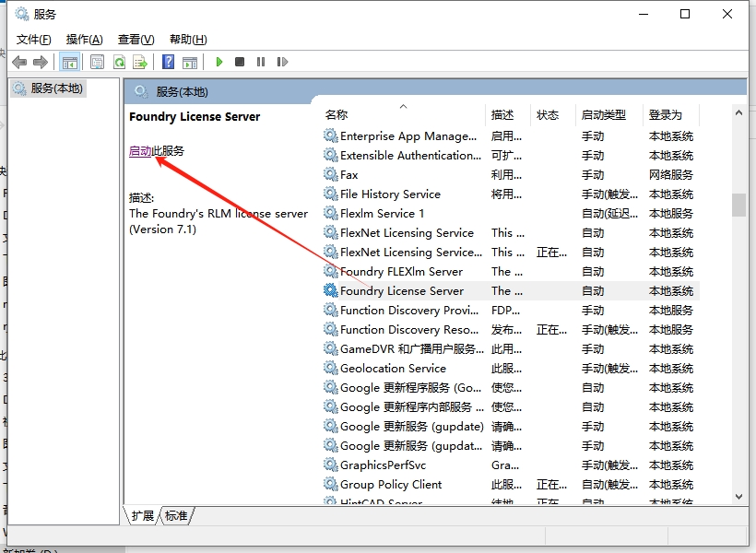Click the Back arrow in the toolbar
This screenshot has width=756, height=553.
click(19, 62)
